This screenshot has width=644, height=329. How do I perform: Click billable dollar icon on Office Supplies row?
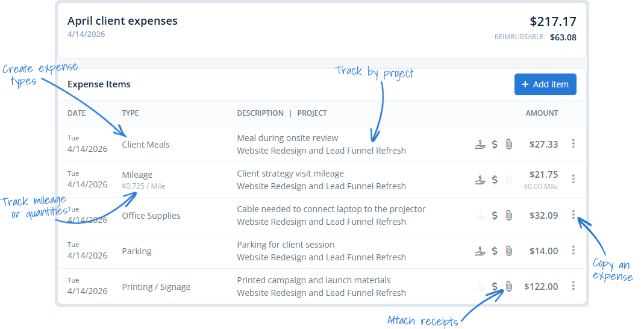click(x=495, y=215)
